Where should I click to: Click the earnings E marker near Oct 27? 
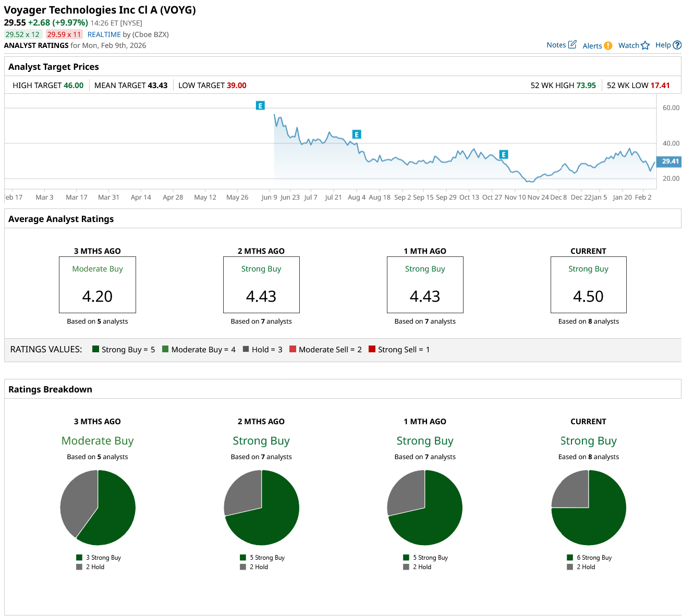(503, 154)
